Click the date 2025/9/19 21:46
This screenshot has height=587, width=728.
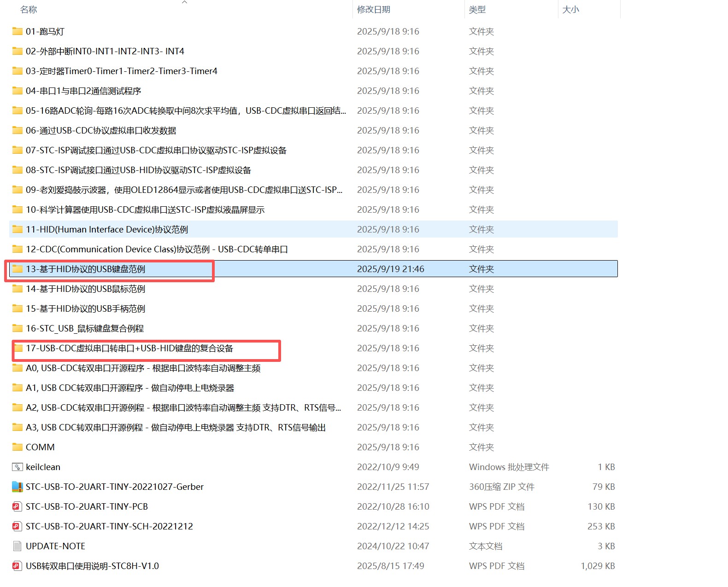391,269
